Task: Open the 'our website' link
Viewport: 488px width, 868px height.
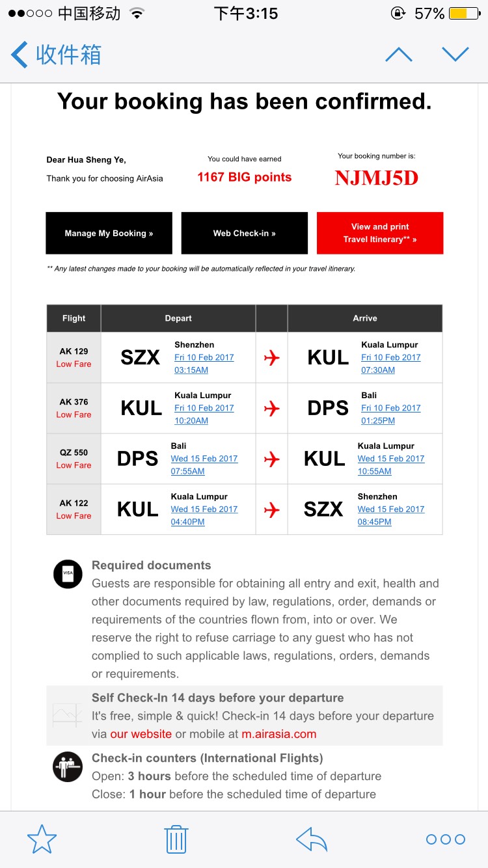Action: (x=141, y=734)
